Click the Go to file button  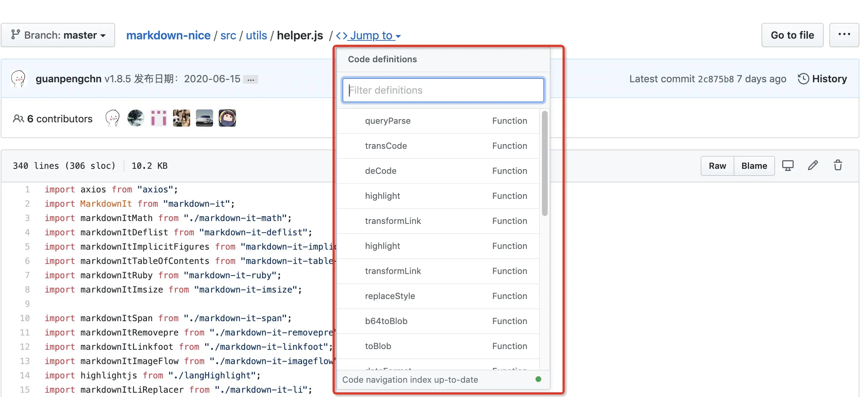click(x=792, y=35)
